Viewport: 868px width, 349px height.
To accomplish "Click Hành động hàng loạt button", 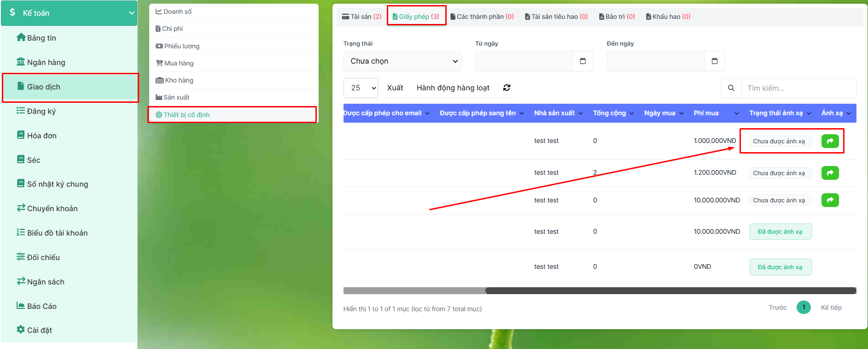I will (453, 88).
